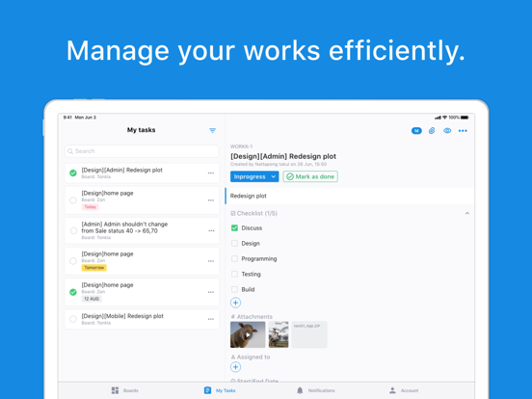Screen dimensions: 532x399
Task: Open more options for the Tomorrow home page task
Action: point(211,261)
